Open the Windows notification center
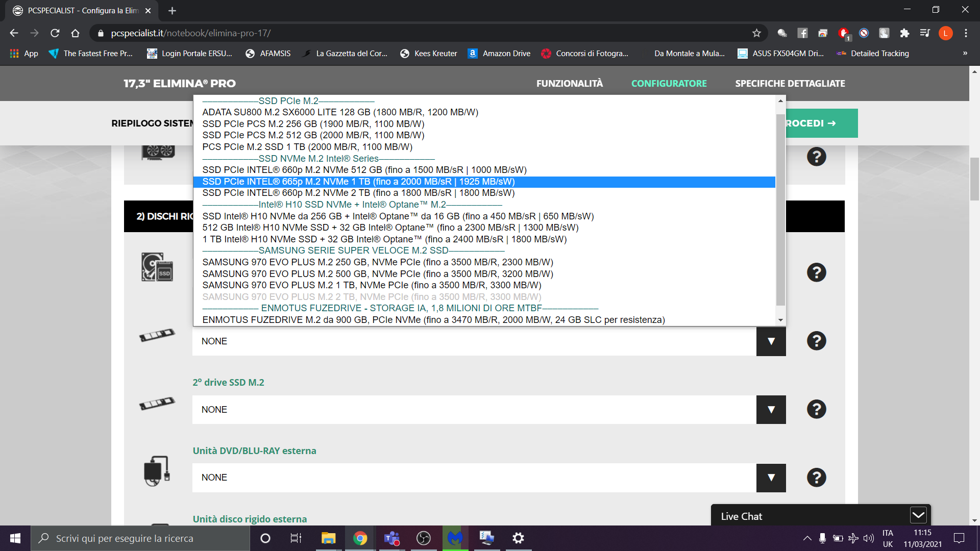Viewport: 980px width, 551px height. pyautogui.click(x=959, y=538)
